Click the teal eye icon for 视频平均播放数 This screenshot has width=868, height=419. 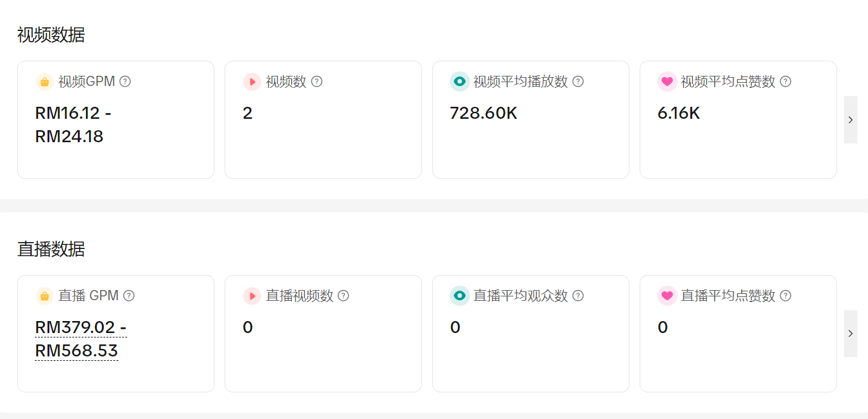(460, 82)
